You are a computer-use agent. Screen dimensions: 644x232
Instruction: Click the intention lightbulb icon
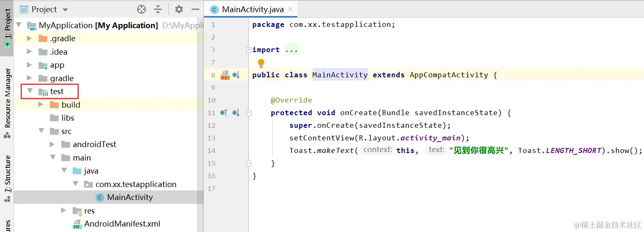tap(261, 63)
